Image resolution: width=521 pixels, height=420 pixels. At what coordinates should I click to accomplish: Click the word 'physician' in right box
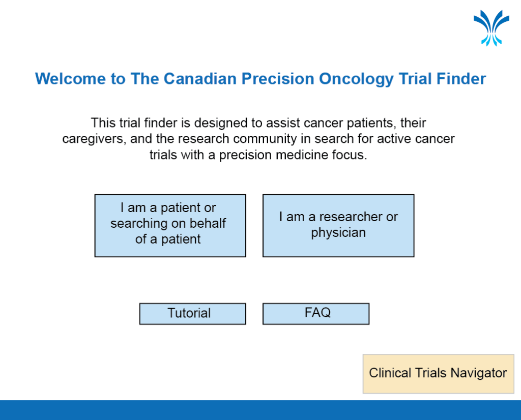click(x=338, y=233)
